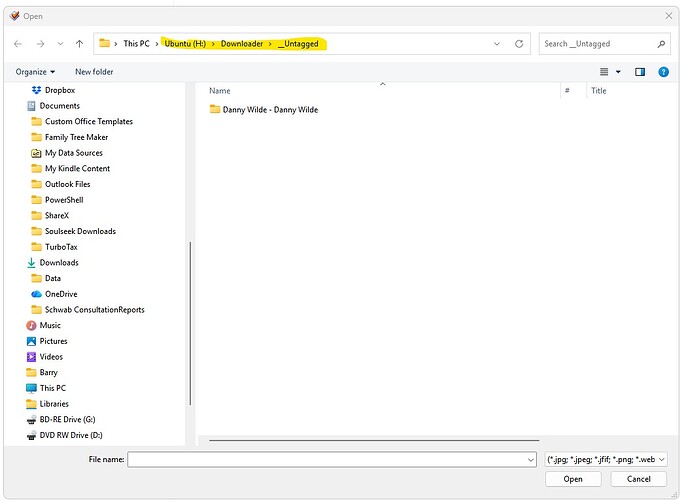Close the Open dialog
Viewport: 681px width, 500px height.
pos(668,16)
